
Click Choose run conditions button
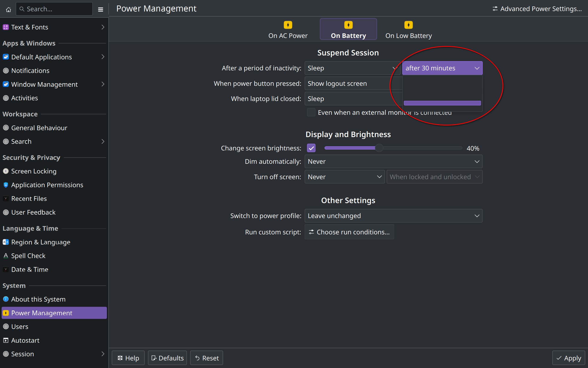349,232
